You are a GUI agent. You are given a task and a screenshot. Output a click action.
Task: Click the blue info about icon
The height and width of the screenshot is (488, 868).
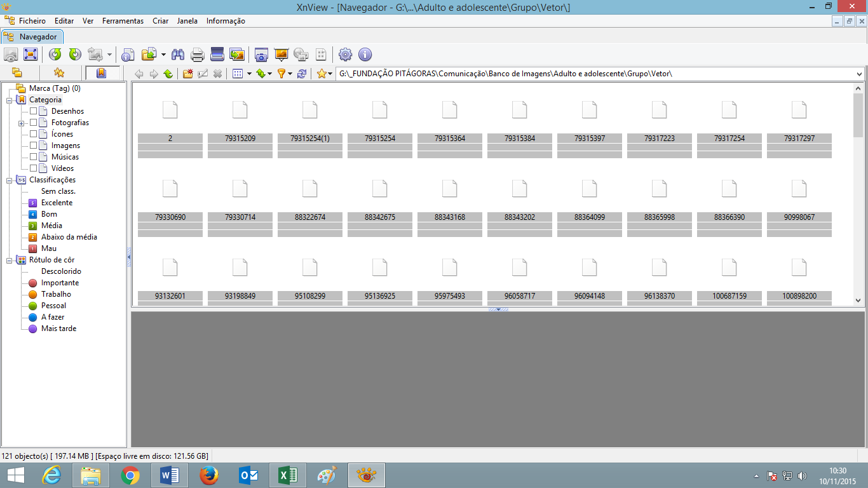click(365, 55)
